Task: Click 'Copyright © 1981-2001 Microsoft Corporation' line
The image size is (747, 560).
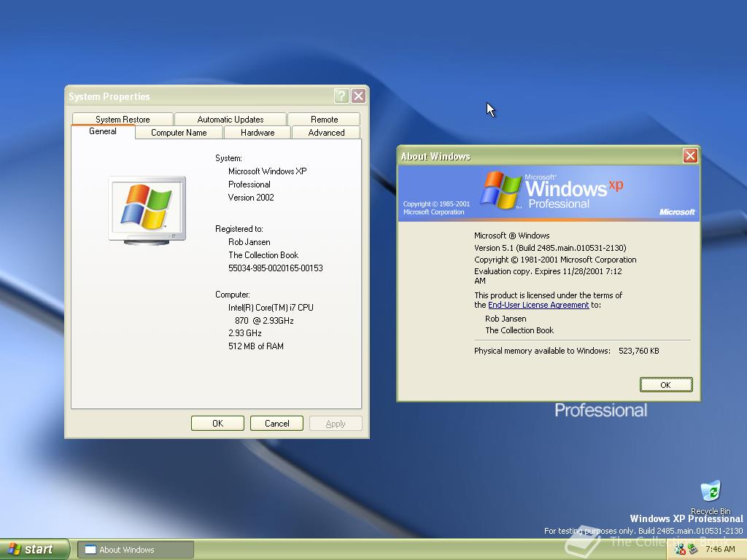Action: click(555, 260)
